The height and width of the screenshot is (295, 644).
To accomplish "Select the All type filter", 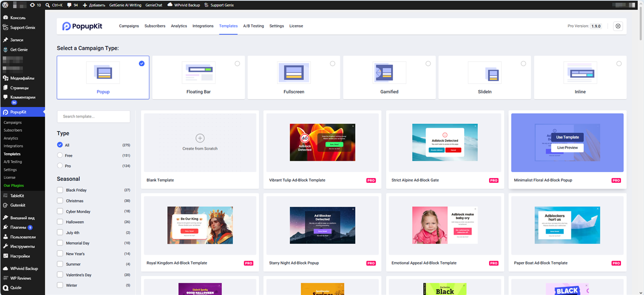I will click(x=60, y=145).
